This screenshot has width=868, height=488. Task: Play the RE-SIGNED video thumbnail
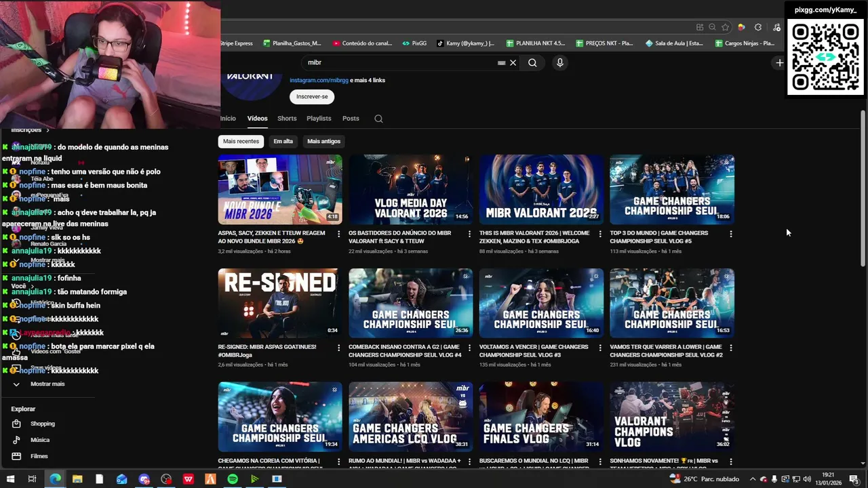coord(280,303)
